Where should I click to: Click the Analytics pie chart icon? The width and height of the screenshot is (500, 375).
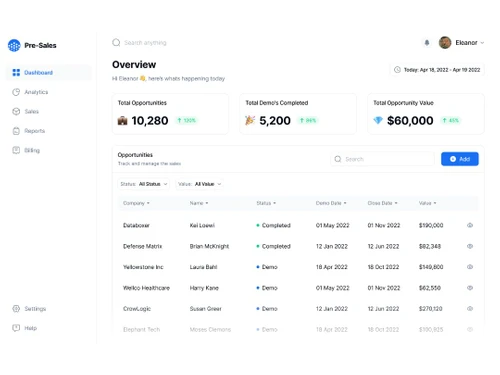[16, 92]
